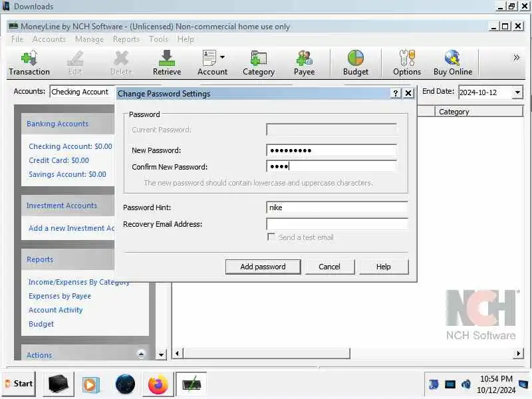Open Expenses by Payee report
Image resolution: width=532 pixels, height=399 pixels.
(x=60, y=296)
